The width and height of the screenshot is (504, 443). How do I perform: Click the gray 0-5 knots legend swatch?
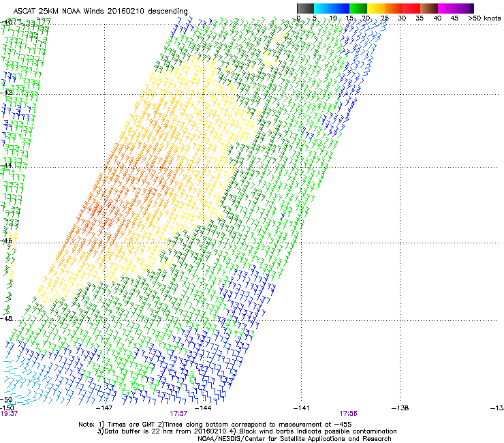pyautogui.click(x=306, y=8)
